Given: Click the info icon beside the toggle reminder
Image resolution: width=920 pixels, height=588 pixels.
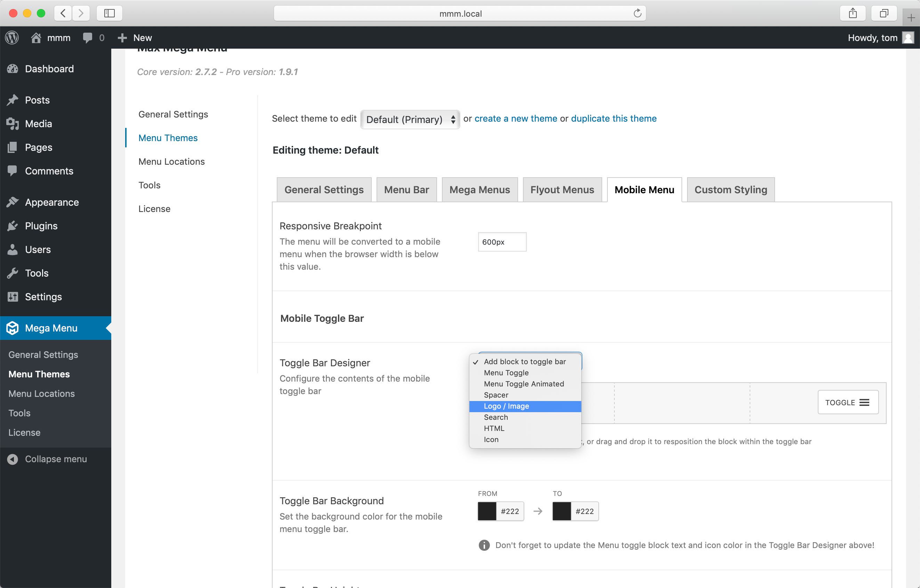Looking at the screenshot, I should 484,545.
